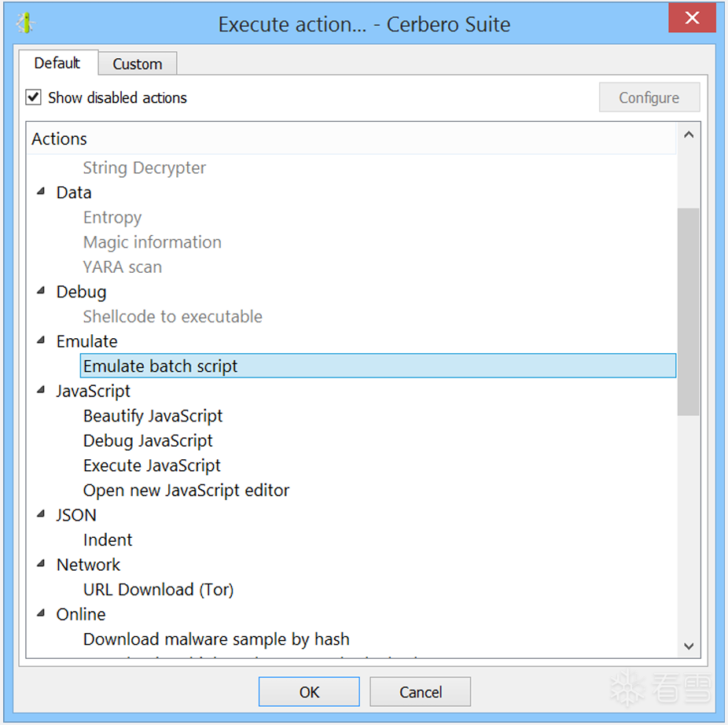
Task: Select the Default tab
Action: click(57, 63)
